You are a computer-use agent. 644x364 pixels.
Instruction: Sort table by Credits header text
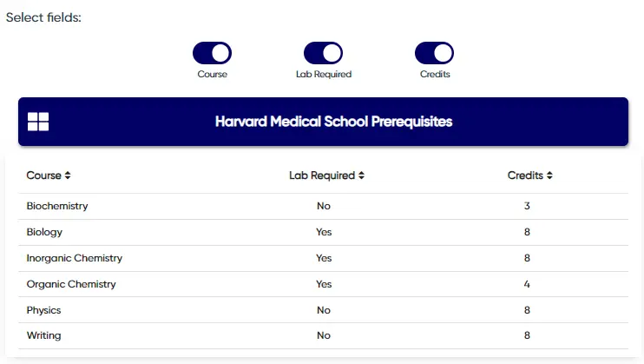click(x=525, y=175)
